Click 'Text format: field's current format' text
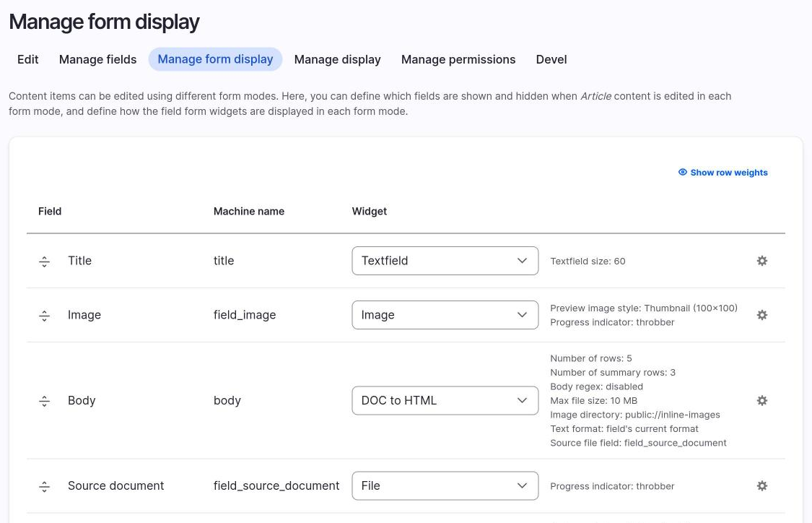The image size is (812, 523). tap(624, 429)
